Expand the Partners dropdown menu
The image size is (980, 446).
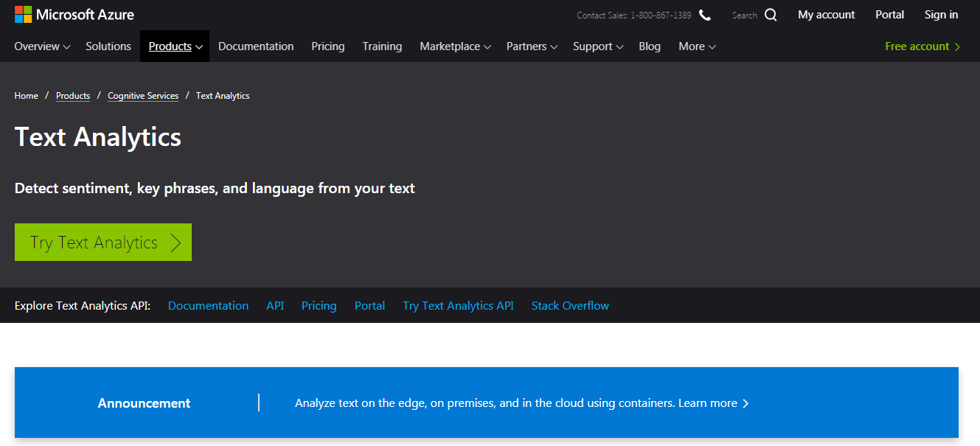pyautogui.click(x=532, y=46)
